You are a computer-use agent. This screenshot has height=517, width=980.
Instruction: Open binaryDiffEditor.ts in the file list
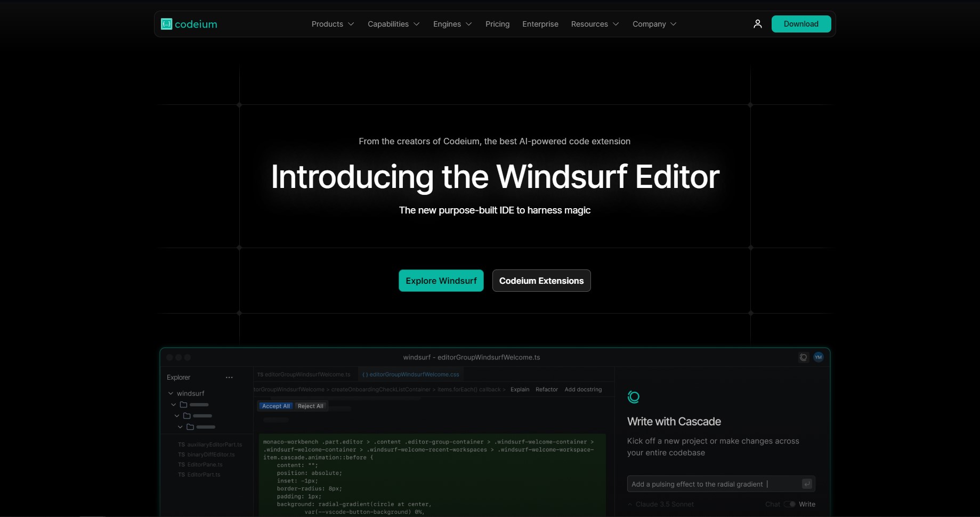coord(206,455)
